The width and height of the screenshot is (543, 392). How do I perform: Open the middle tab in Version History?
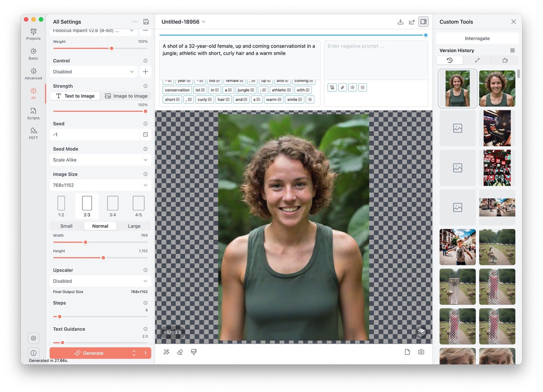[477, 60]
